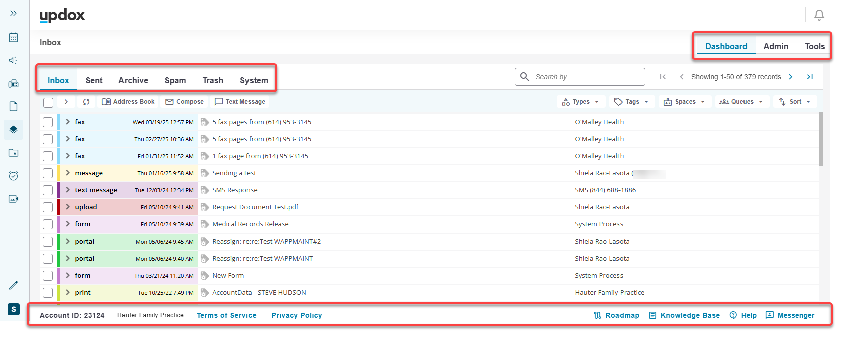Click tag icon on SMS Response row
The width and height of the screenshot is (868, 348).
click(x=205, y=190)
